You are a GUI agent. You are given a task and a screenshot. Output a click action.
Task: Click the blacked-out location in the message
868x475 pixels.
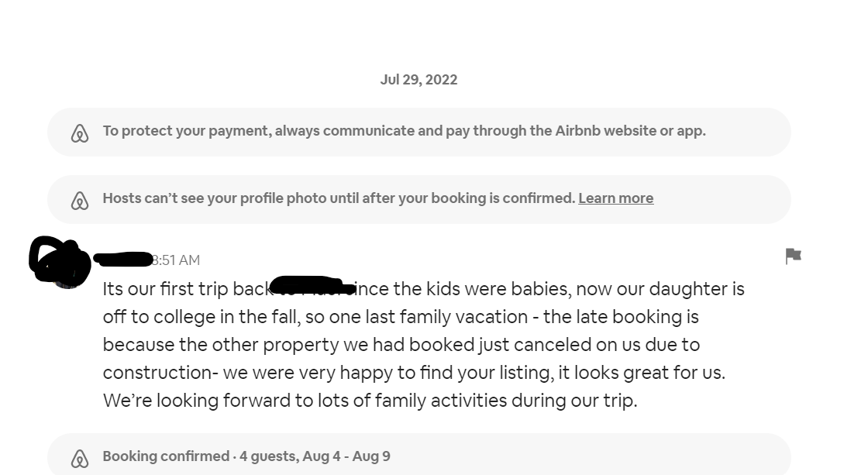click(312, 286)
